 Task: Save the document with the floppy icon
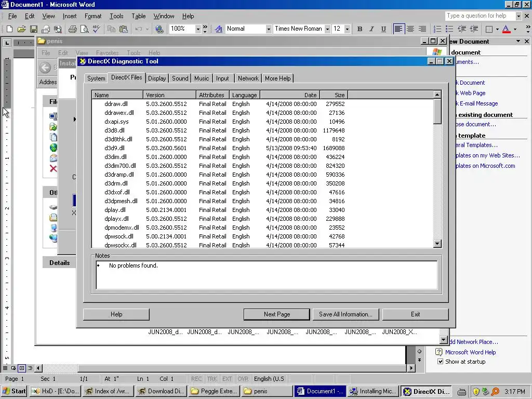tap(34, 29)
